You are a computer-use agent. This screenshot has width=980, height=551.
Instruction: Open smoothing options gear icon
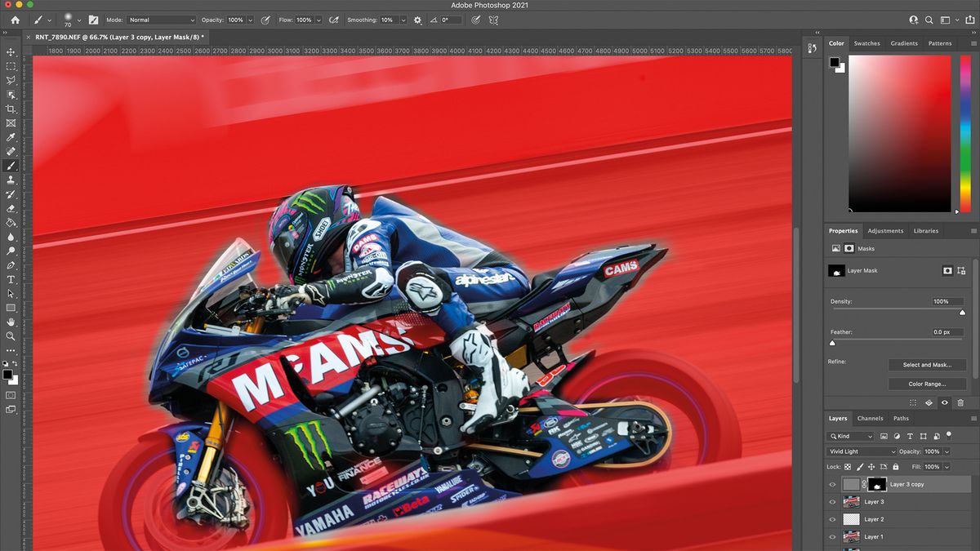click(418, 20)
